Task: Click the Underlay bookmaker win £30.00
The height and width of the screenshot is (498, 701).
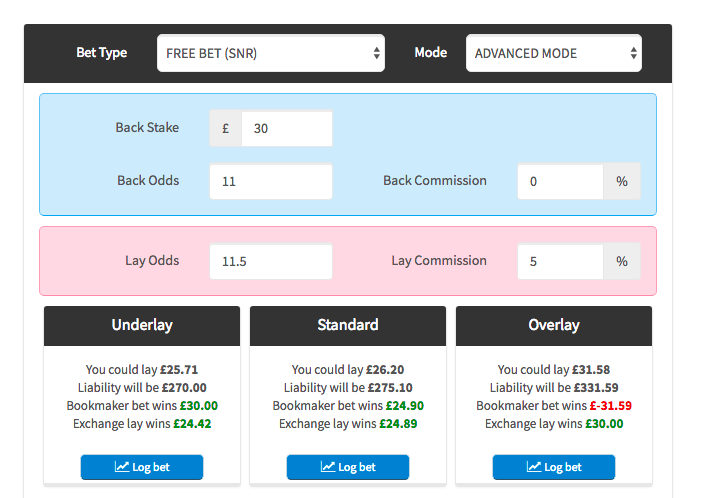Action: coord(199,405)
